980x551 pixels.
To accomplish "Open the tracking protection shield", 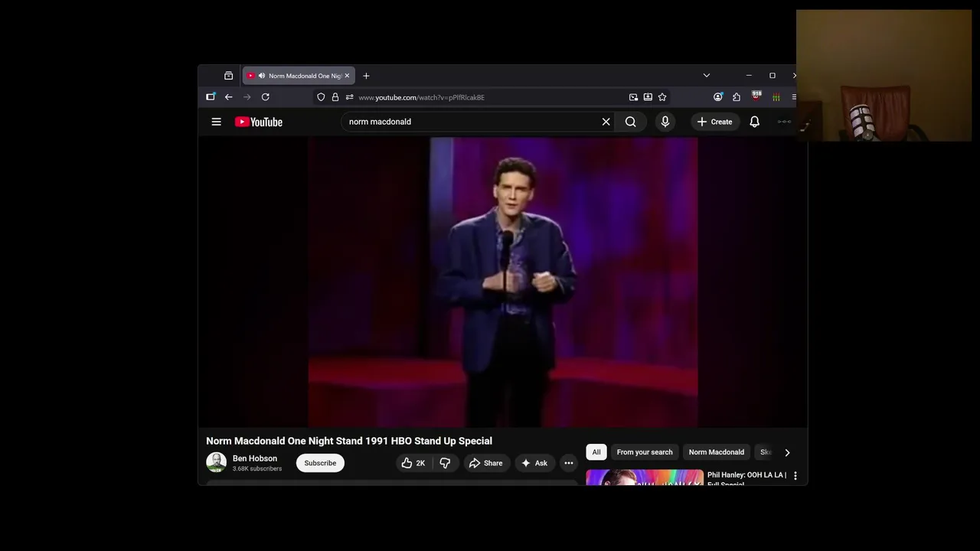I will click(x=321, y=97).
